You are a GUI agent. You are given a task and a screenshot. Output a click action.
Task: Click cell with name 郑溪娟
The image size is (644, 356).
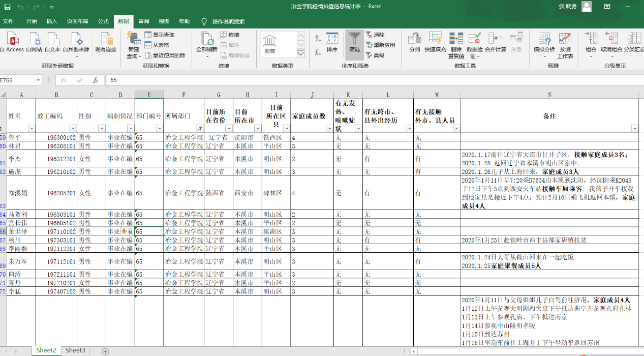click(x=21, y=193)
